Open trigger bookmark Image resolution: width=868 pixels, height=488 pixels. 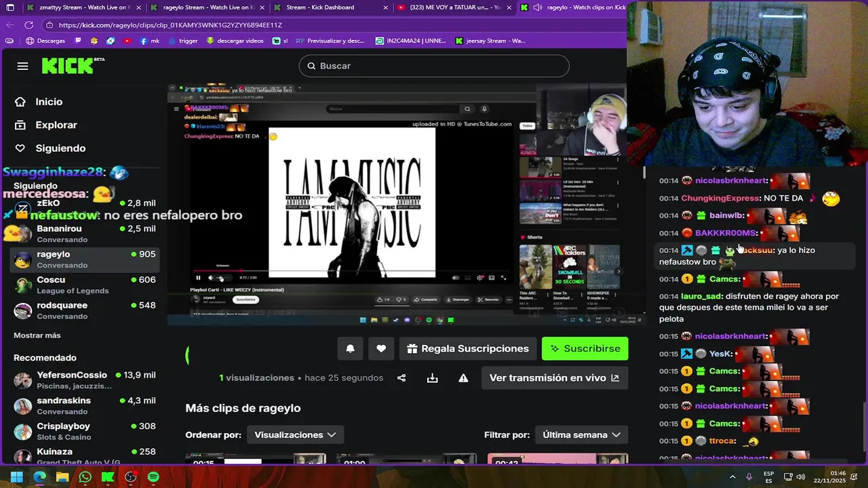pyautogui.click(x=183, y=41)
